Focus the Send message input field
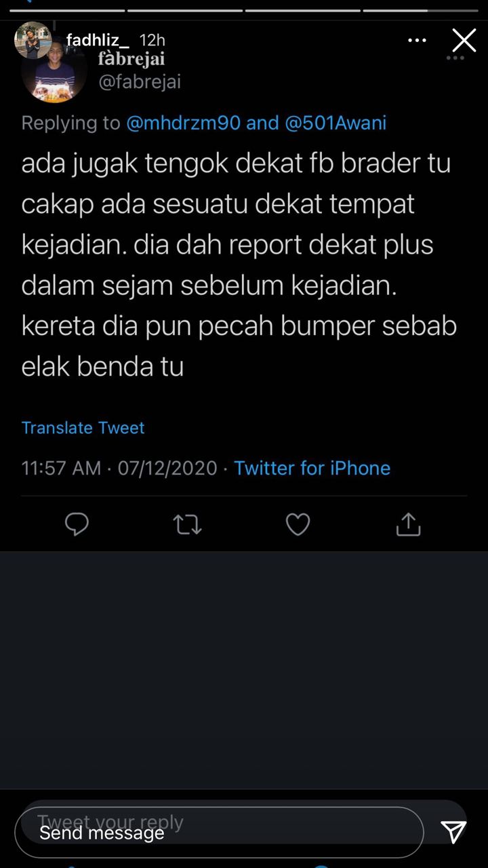 pyautogui.click(x=219, y=832)
